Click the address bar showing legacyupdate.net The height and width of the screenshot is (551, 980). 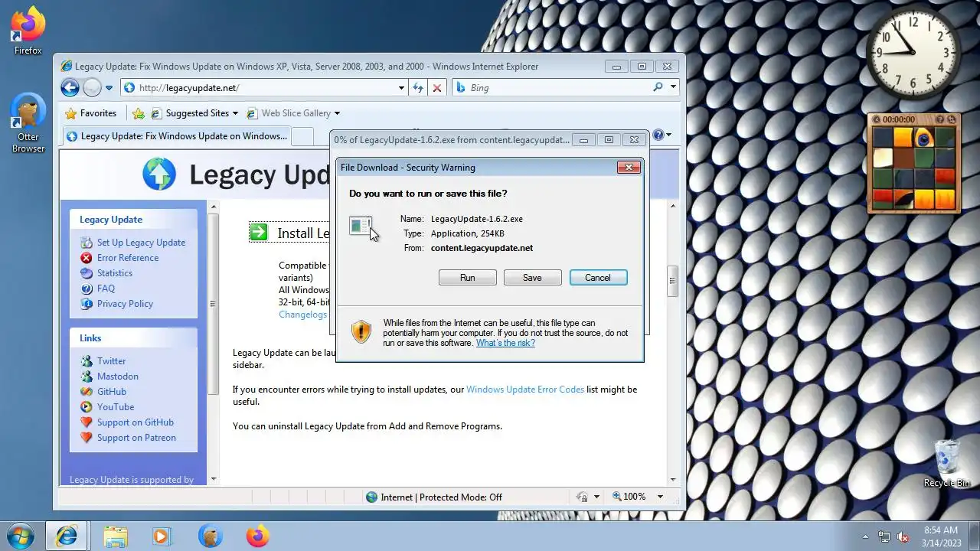click(x=264, y=88)
